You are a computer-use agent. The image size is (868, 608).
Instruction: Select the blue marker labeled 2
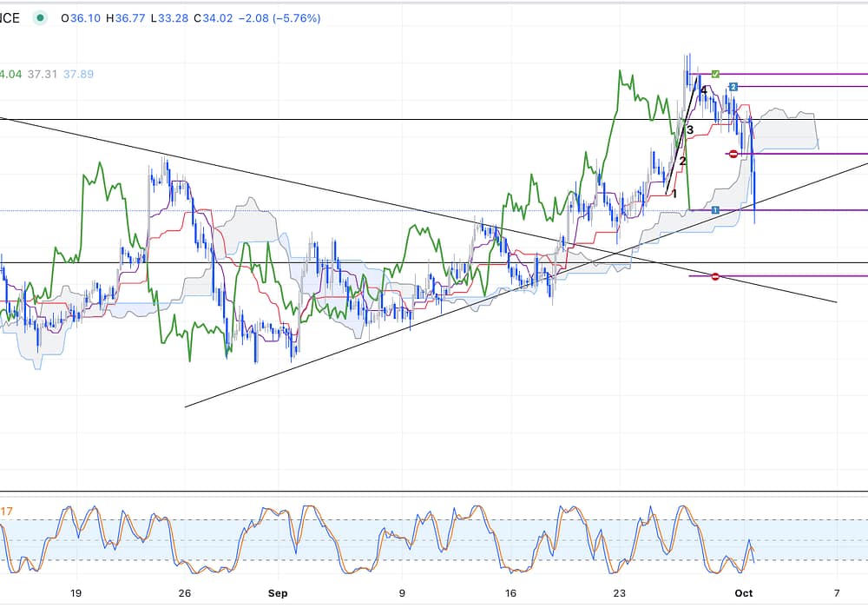tap(733, 87)
